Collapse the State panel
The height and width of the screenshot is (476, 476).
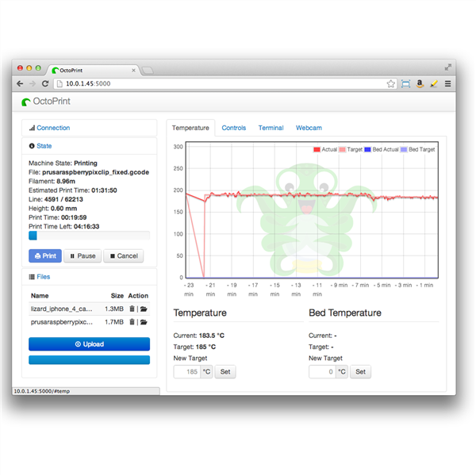pos(44,146)
